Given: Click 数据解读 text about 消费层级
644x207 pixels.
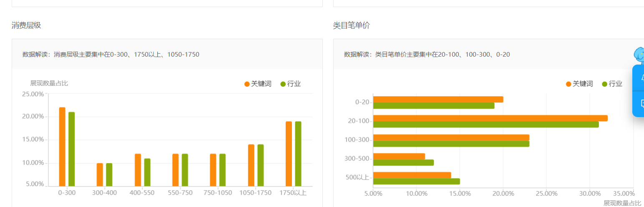Looking at the screenshot, I should click(111, 55).
